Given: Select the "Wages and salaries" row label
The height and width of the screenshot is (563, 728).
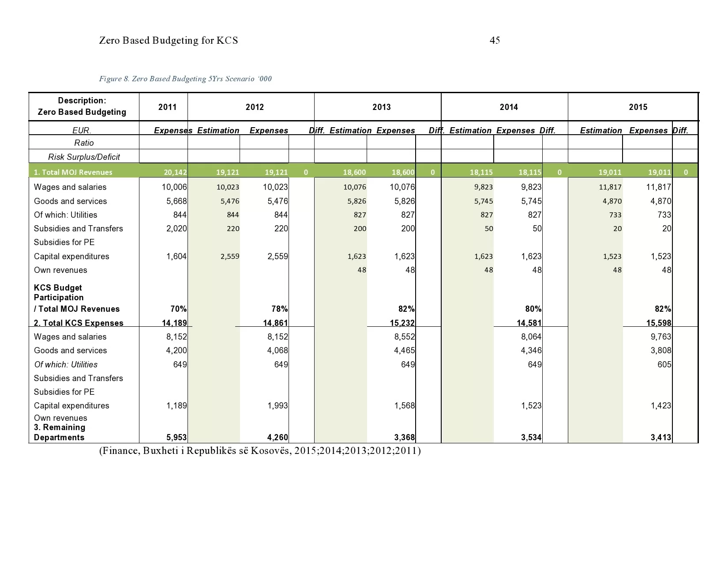Looking at the screenshot, I should [x=70, y=187].
